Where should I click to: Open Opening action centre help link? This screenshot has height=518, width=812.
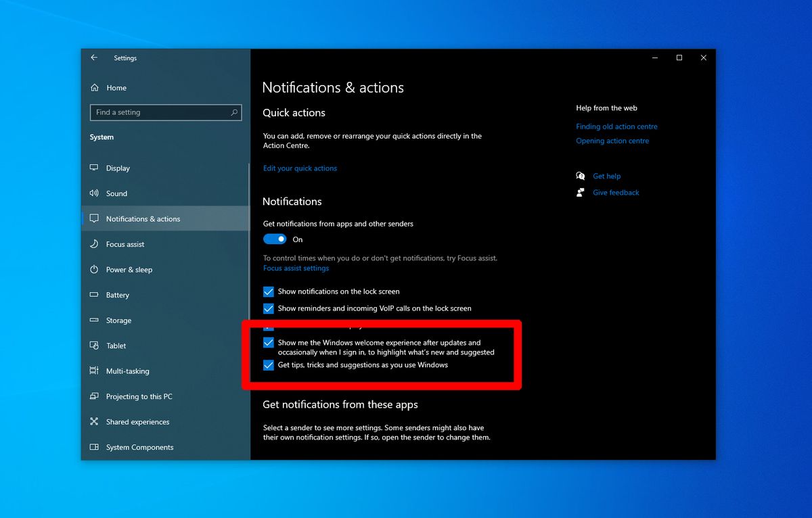(x=612, y=141)
